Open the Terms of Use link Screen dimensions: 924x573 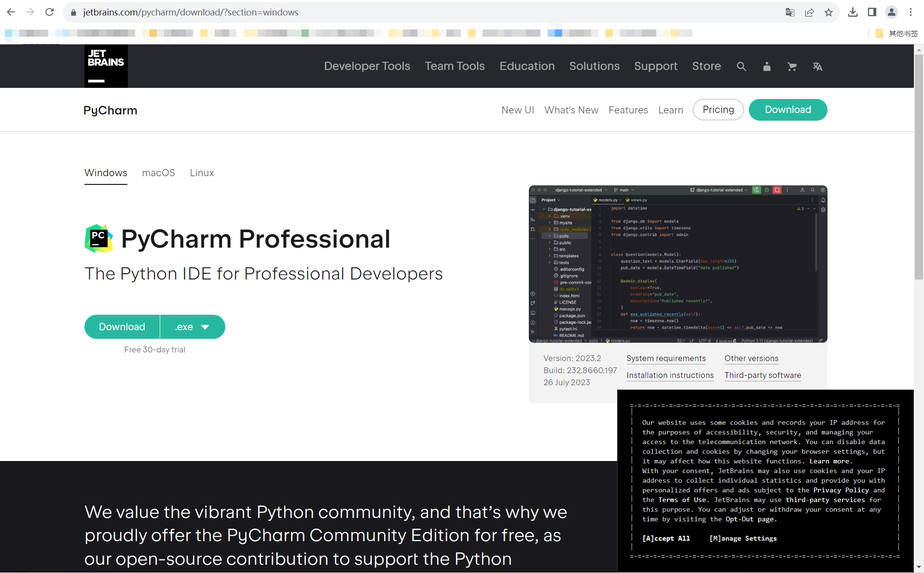[682, 500]
